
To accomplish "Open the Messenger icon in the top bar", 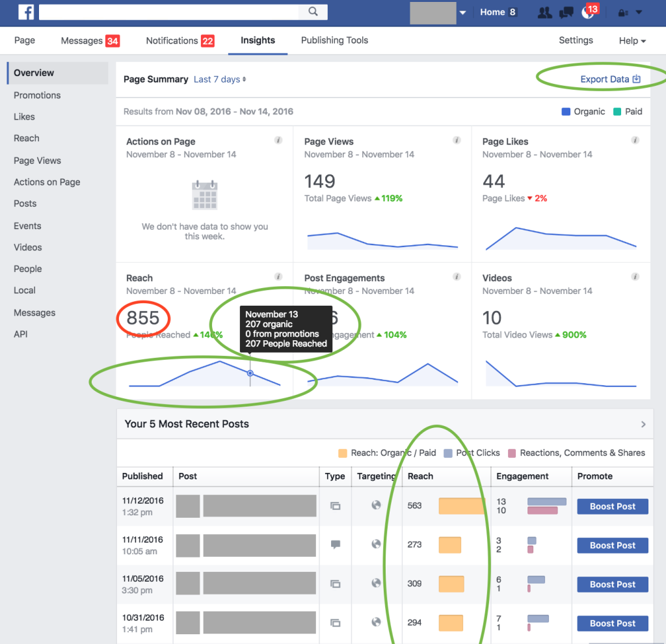I will 565,11.
